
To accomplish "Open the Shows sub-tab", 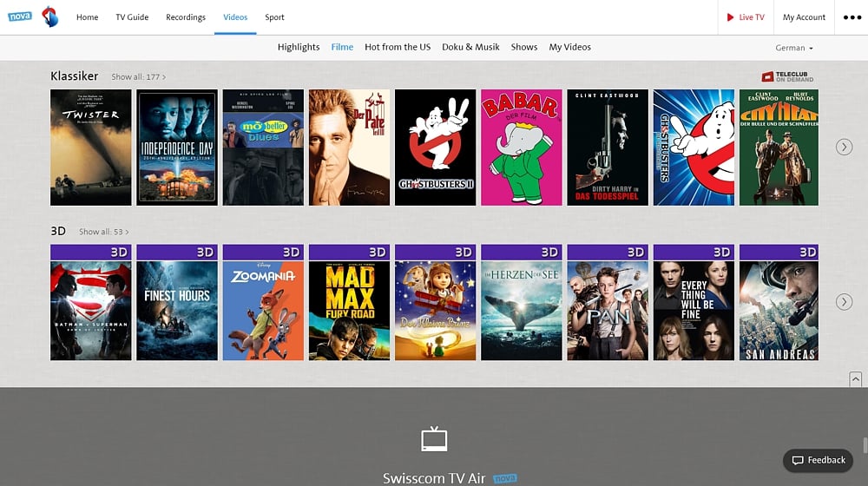I will click(524, 47).
